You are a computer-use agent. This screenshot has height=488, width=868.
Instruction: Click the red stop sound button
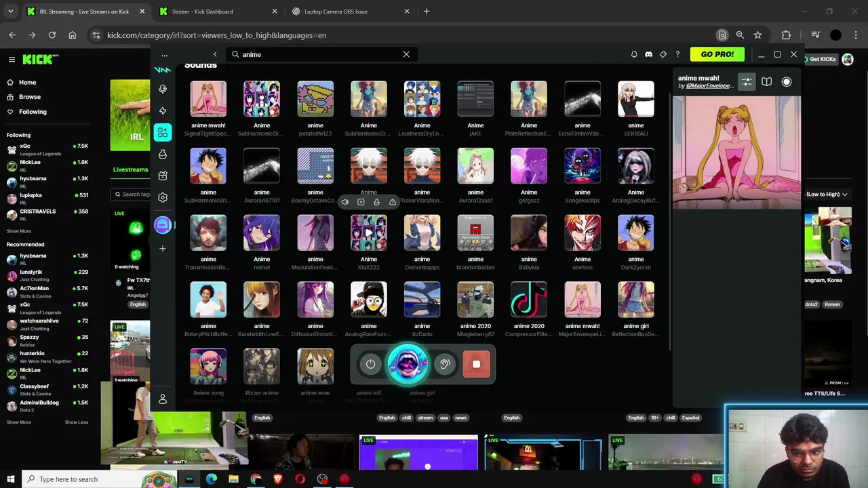[x=476, y=364]
